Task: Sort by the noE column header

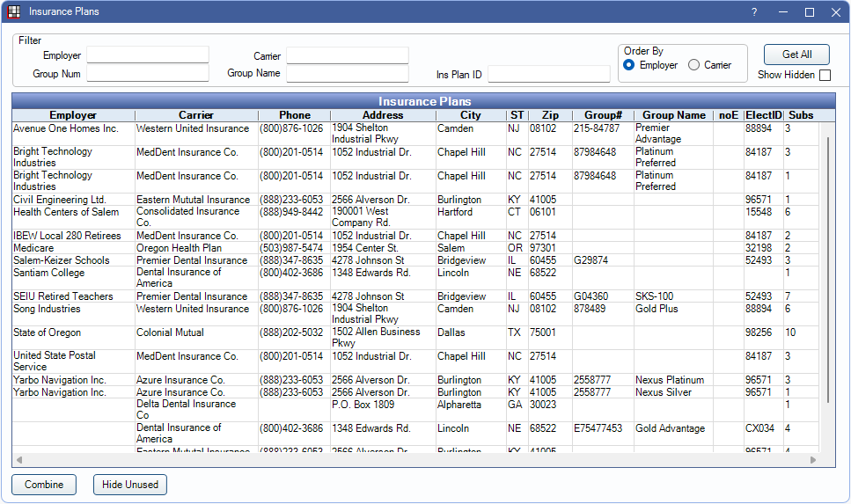Action: click(729, 115)
